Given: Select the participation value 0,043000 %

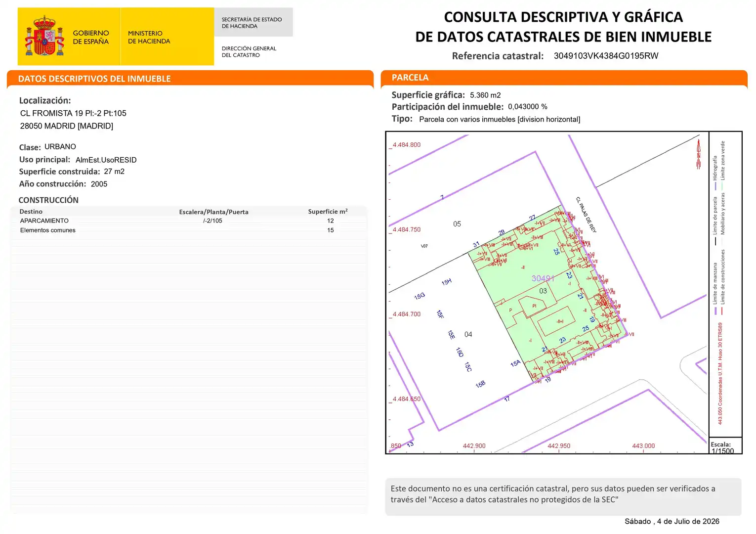Looking at the screenshot, I should tap(528, 107).
